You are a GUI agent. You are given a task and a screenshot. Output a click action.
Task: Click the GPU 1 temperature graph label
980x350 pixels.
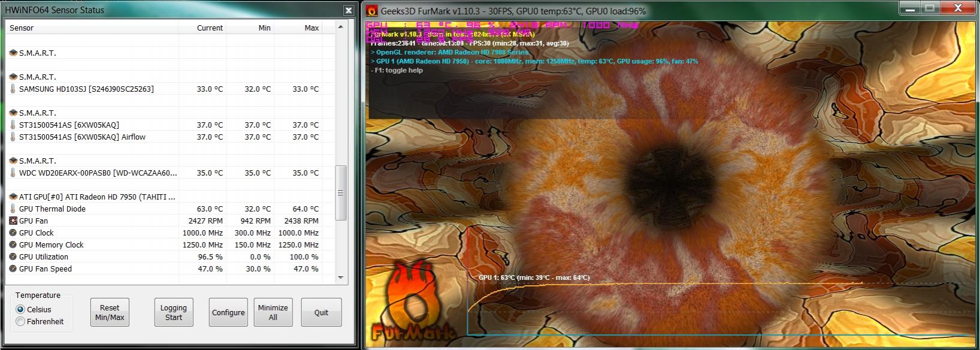tap(534, 277)
